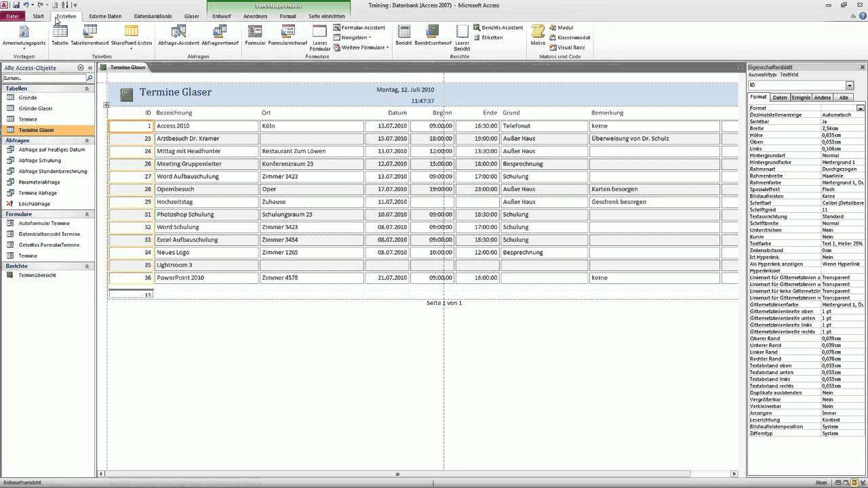Open the Format property dropdown arrow
The height and width of the screenshot is (488, 868).
coord(861,108)
